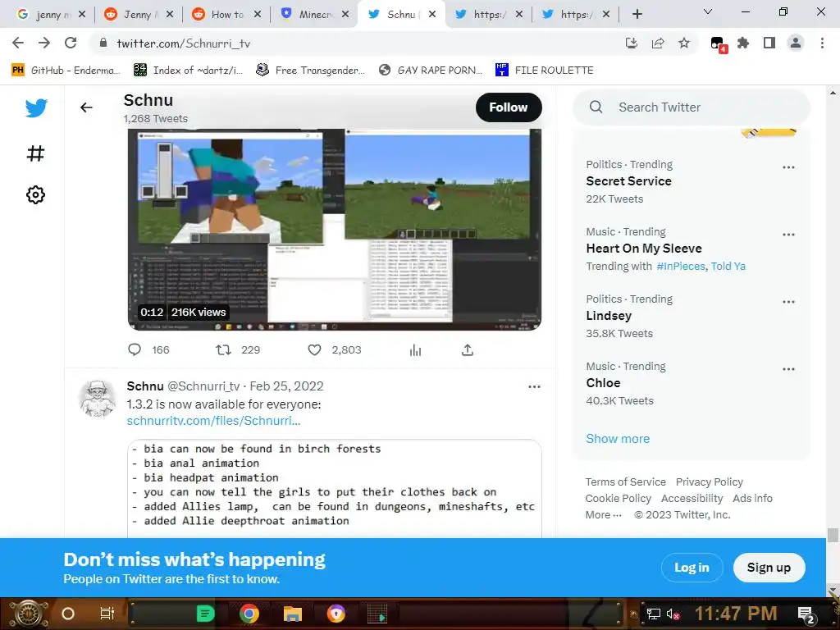Expand the More footer links menu
The width and height of the screenshot is (840, 630).
604,515
